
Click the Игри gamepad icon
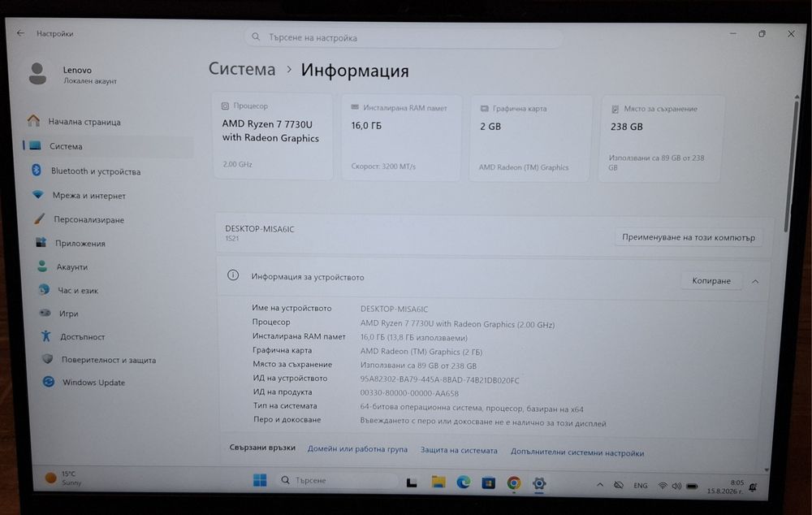pos(45,313)
